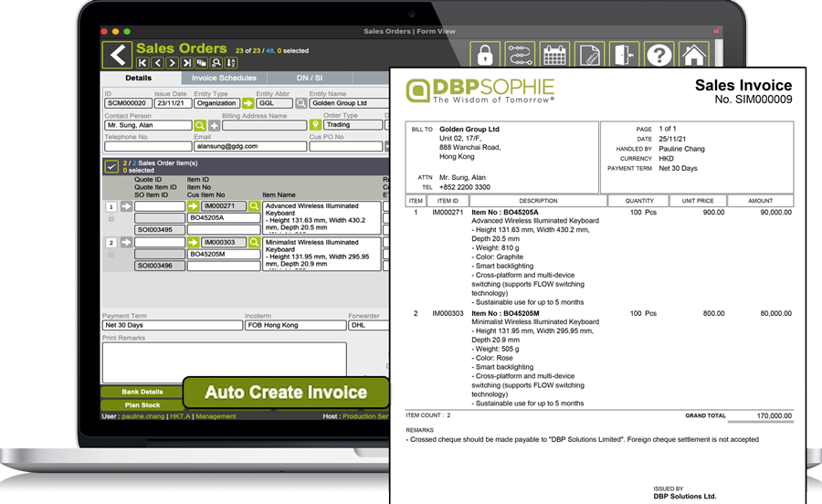Switch to the Invoice Schedules tab
The width and height of the screenshot is (822, 504).
[224, 79]
